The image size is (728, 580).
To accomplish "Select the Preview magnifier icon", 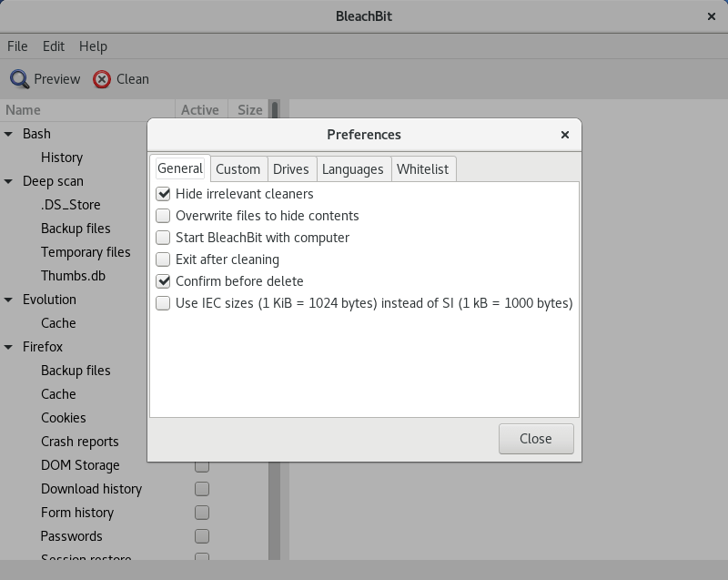I will pos(17,78).
